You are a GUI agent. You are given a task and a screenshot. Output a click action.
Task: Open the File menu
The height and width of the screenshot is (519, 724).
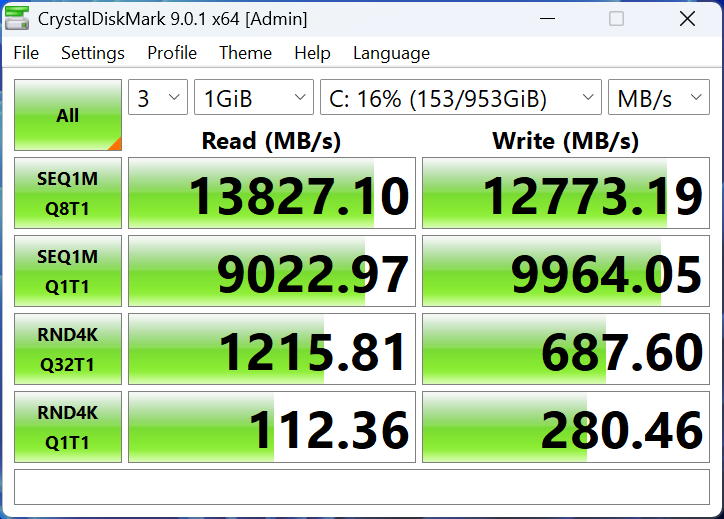26,53
